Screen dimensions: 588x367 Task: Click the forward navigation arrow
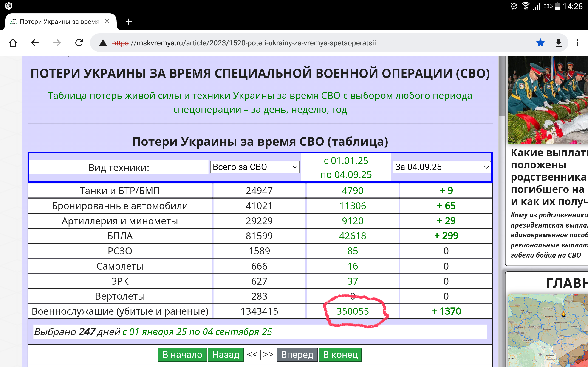click(57, 43)
